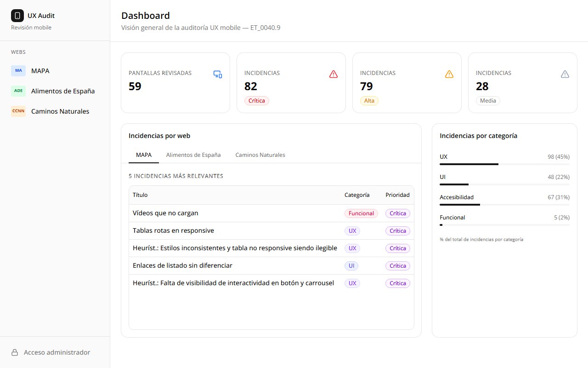Click the 'Revisión mobile' subtitle in sidebar
The width and height of the screenshot is (588, 368).
[x=31, y=28]
